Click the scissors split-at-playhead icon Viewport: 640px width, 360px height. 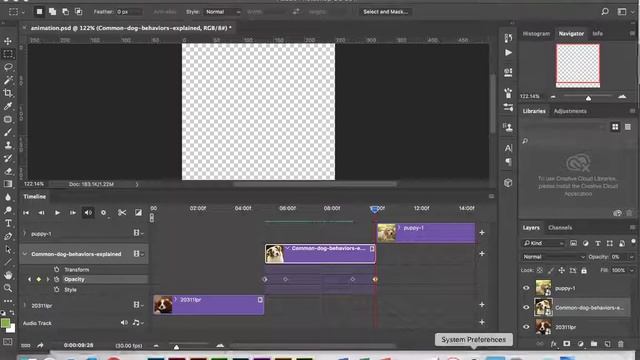point(122,213)
